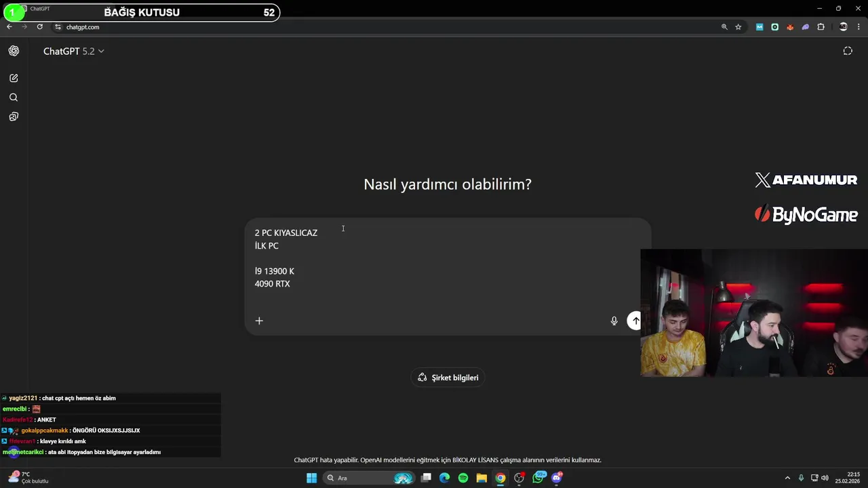Viewport: 868px width, 488px height.
Task: Click '2 PC KIYASLICAZ' line in prompt
Action: 286,233
